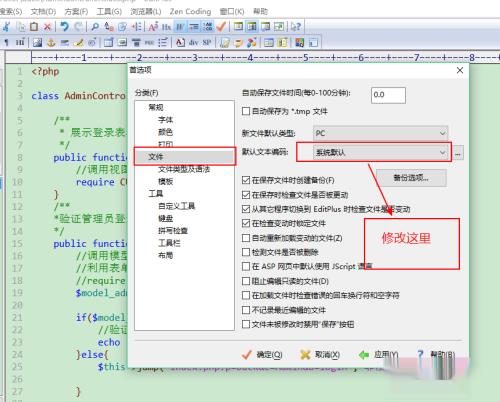Open the 窗口(K) menu
500x402 pixels.
click(x=232, y=12)
